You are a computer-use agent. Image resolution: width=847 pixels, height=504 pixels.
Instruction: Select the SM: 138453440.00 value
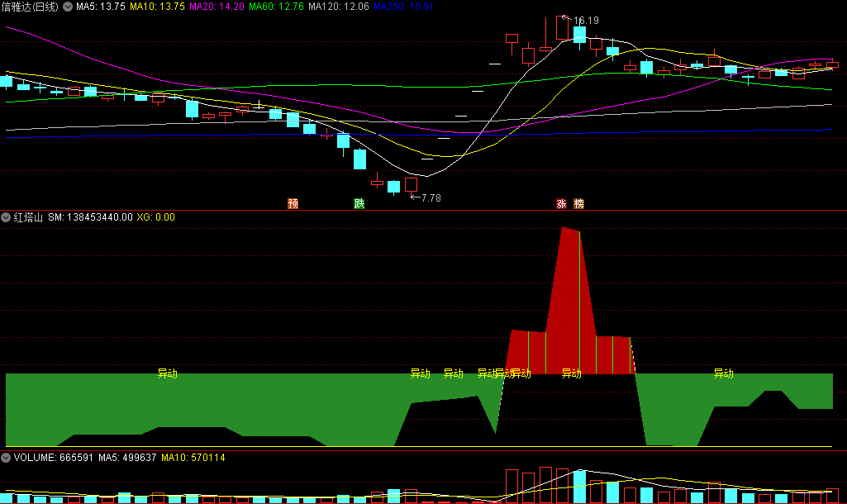[90, 217]
